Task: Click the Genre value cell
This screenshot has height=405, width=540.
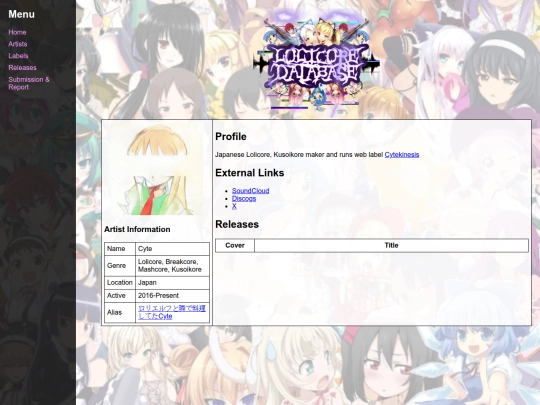Action: click(x=172, y=266)
